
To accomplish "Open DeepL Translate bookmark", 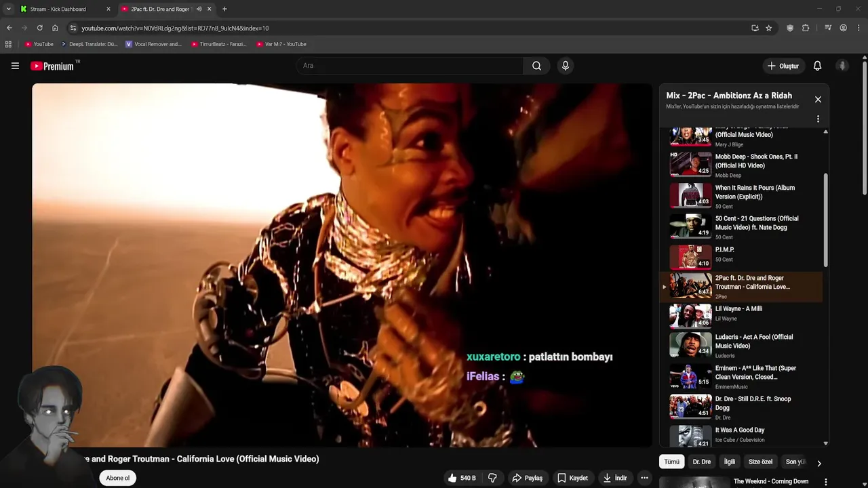I will tap(90, 44).
